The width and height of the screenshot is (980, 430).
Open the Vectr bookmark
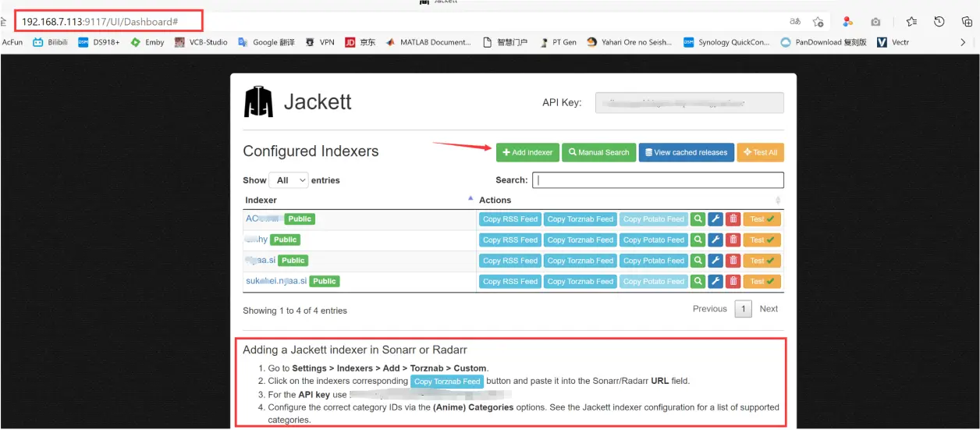point(893,42)
